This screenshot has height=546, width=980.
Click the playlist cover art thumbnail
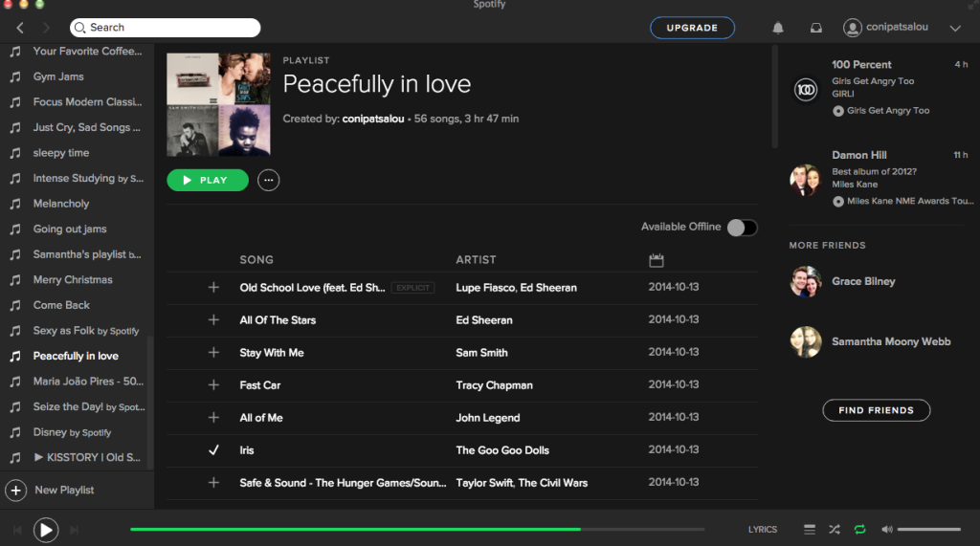pos(218,104)
